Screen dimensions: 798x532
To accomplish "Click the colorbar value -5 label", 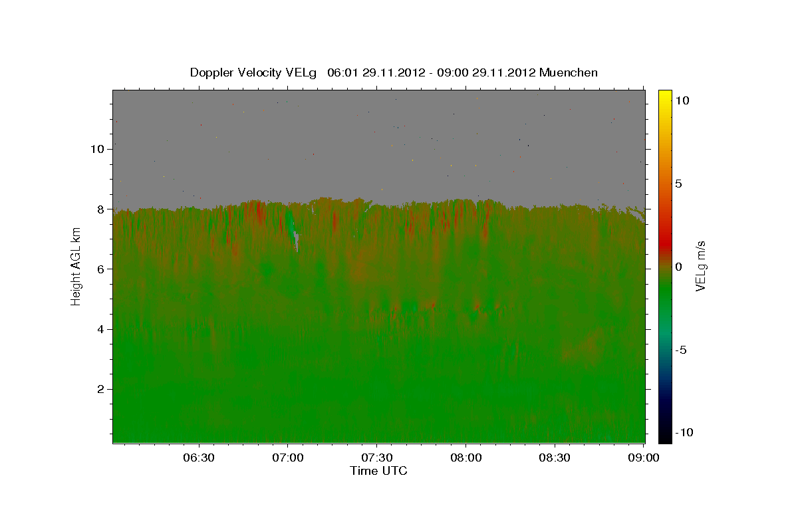I will point(680,350).
